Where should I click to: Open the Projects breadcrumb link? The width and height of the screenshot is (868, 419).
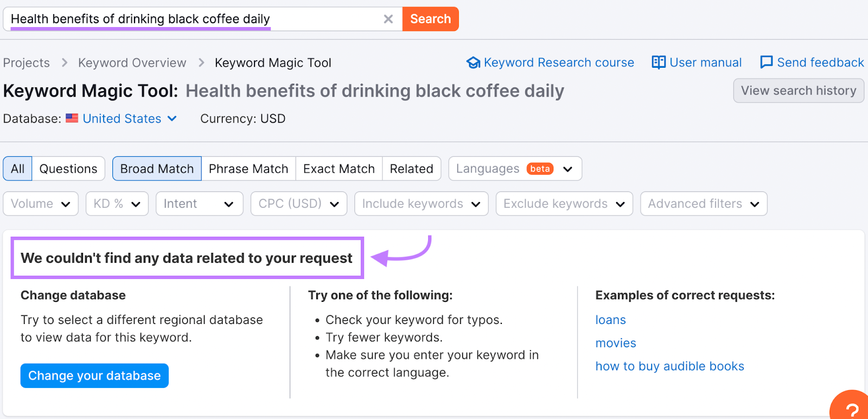(27, 63)
